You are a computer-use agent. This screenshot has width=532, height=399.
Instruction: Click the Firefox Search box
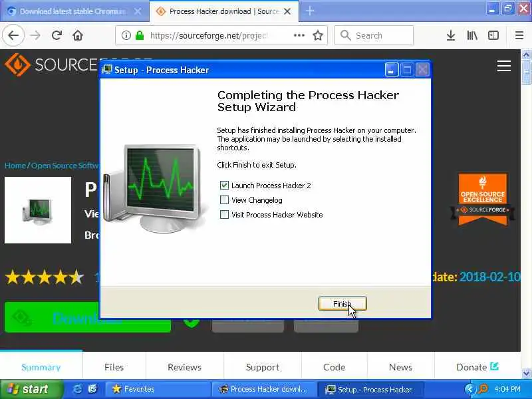[x=374, y=35]
